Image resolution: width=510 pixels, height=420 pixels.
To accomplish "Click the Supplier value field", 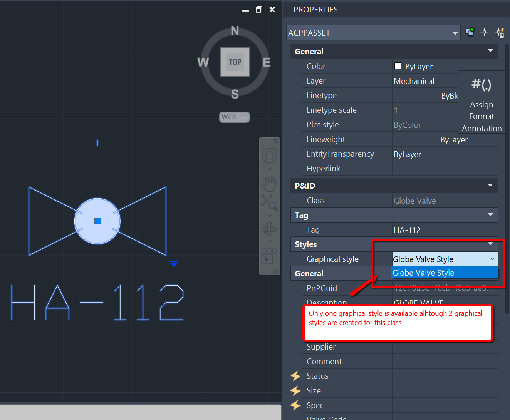I will [x=445, y=347].
